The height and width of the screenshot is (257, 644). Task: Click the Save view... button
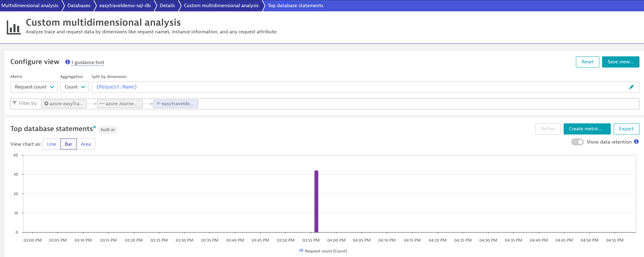[x=620, y=62]
